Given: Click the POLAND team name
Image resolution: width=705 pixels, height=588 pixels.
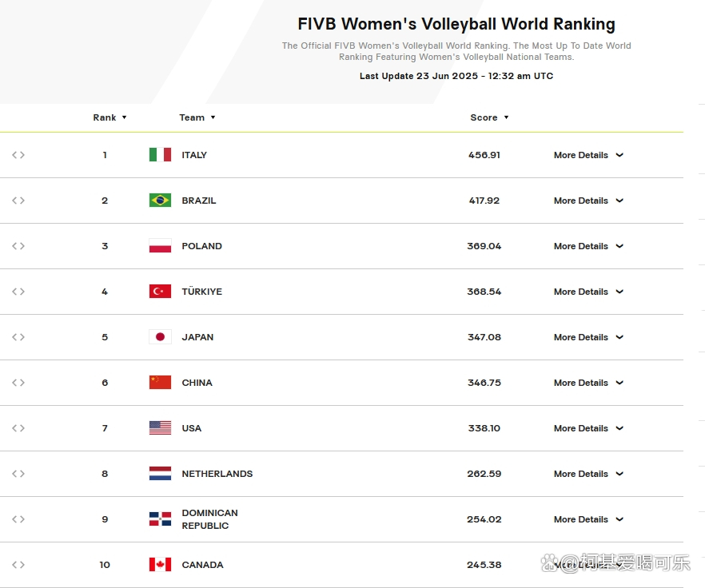Looking at the screenshot, I should pyautogui.click(x=202, y=246).
